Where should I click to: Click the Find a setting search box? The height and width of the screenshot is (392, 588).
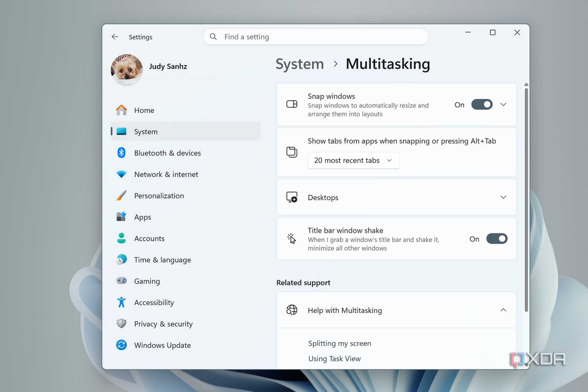pyautogui.click(x=316, y=37)
